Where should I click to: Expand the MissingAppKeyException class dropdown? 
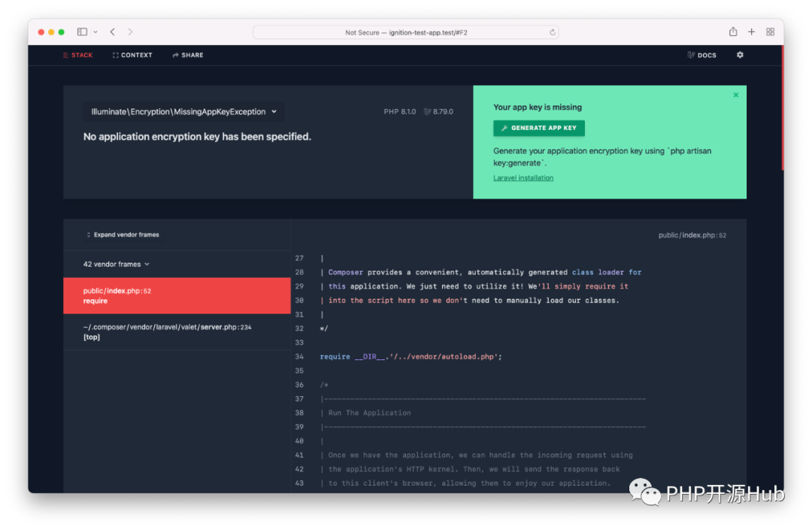184,112
